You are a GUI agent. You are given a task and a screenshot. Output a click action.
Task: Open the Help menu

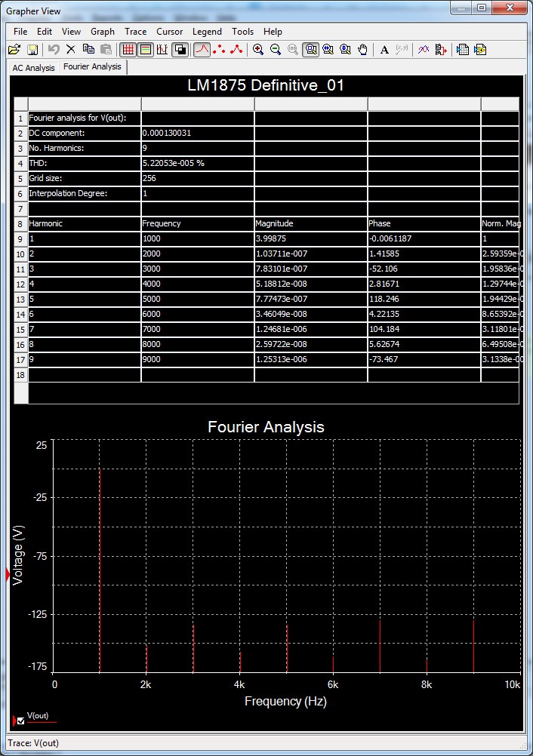pos(273,32)
